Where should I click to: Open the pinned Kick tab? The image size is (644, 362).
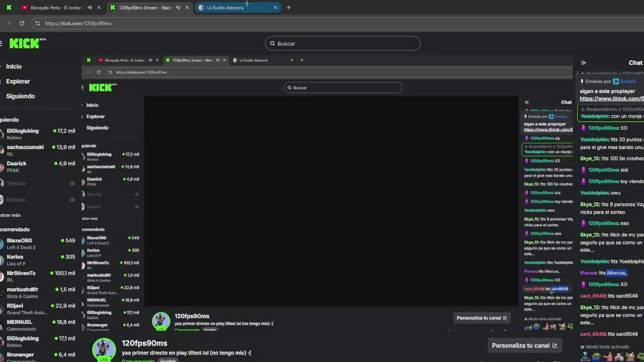point(9,8)
